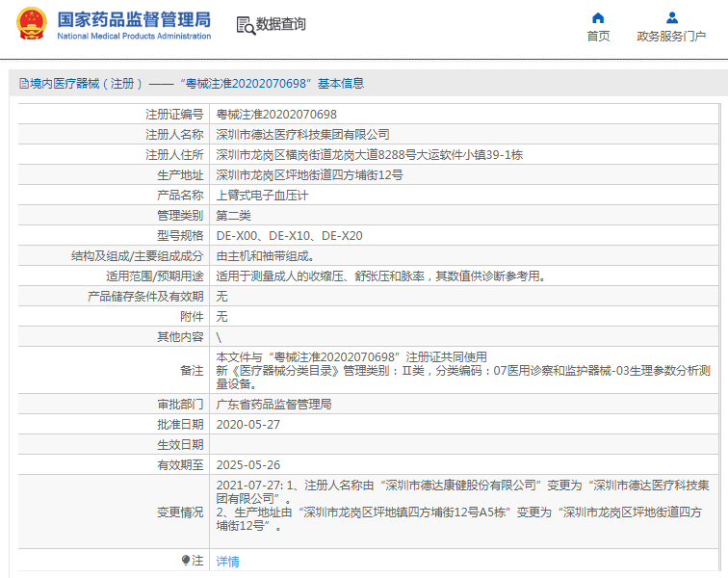728x578 pixels.
Task: Click registration number 粤械注准20202070698 value
Action: pyautogui.click(x=276, y=115)
